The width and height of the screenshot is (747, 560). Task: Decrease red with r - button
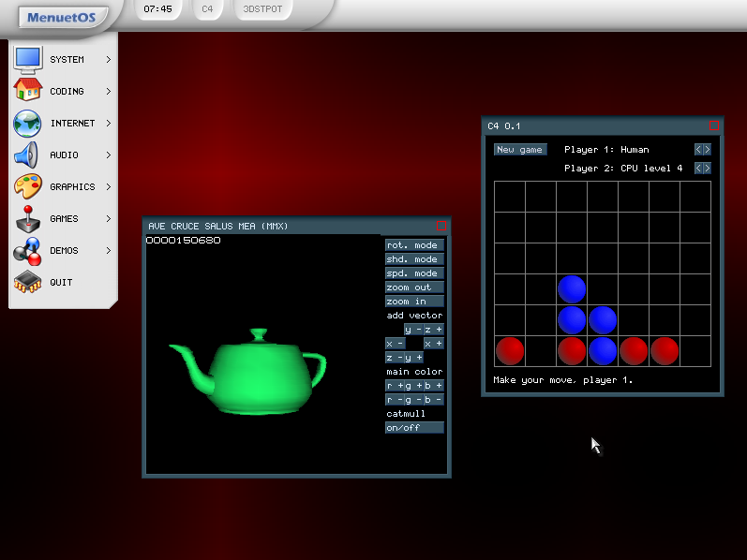tap(395, 400)
